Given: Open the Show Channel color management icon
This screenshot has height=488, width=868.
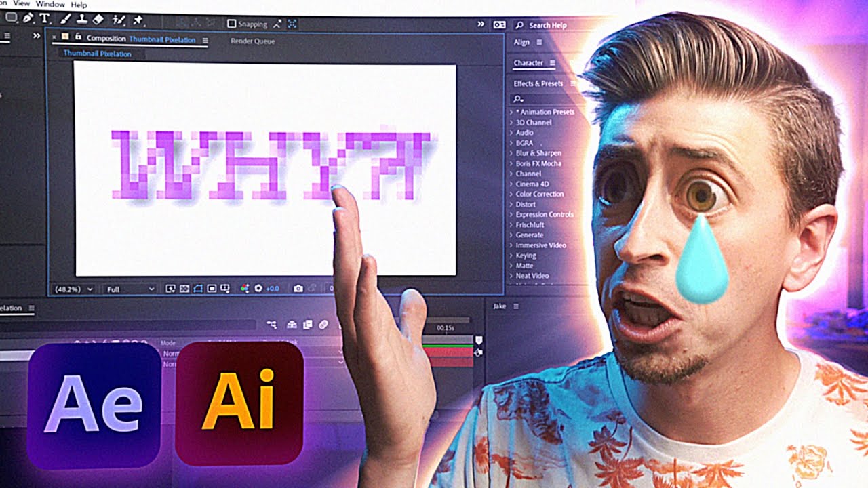Looking at the screenshot, I should [x=245, y=289].
